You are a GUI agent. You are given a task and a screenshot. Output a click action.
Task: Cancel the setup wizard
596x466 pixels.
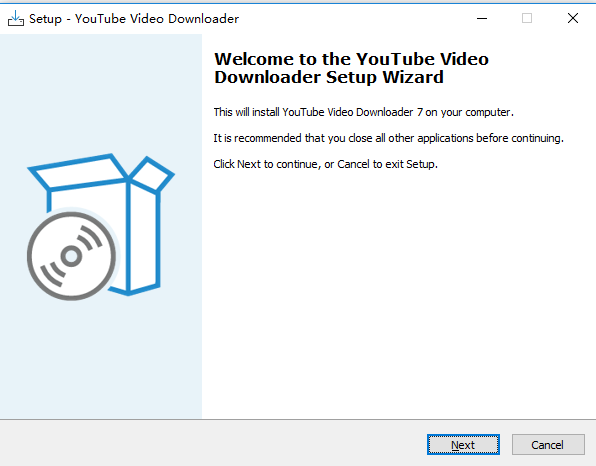pyautogui.click(x=548, y=444)
